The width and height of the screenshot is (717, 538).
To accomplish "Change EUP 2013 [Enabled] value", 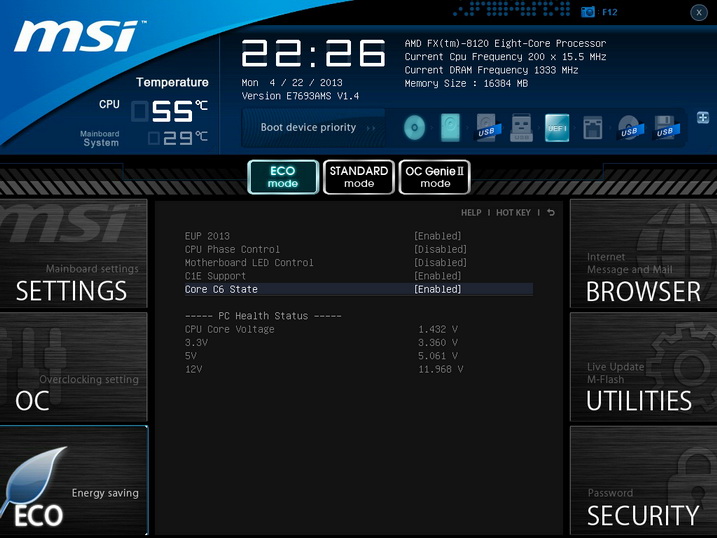I will (438, 236).
